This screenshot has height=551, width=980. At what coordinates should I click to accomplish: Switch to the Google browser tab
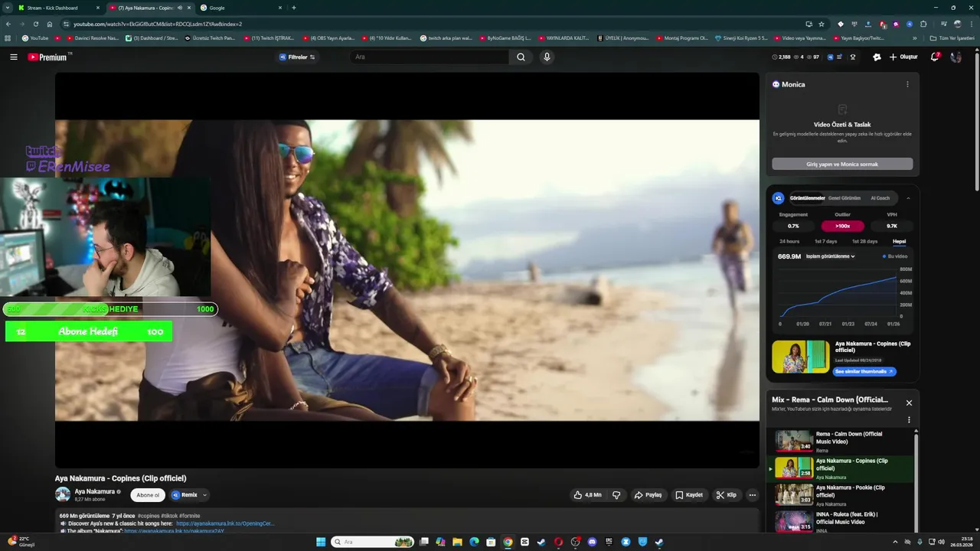[241, 8]
